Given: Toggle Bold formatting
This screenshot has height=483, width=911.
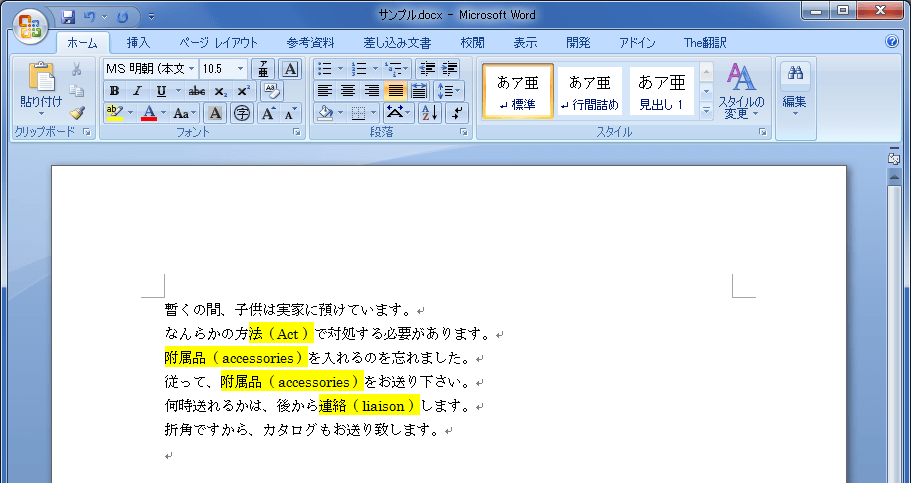Looking at the screenshot, I should click(x=114, y=91).
